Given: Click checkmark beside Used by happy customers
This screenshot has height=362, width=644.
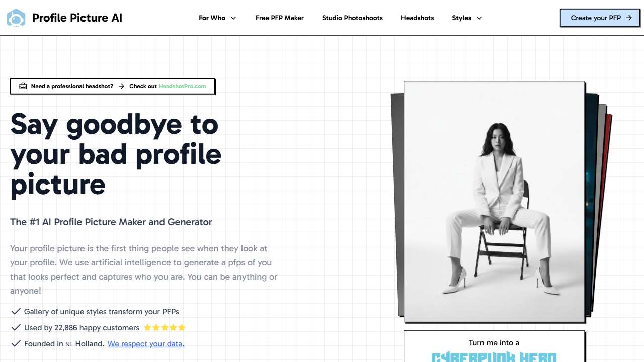Looking at the screenshot, I should pyautogui.click(x=16, y=327).
